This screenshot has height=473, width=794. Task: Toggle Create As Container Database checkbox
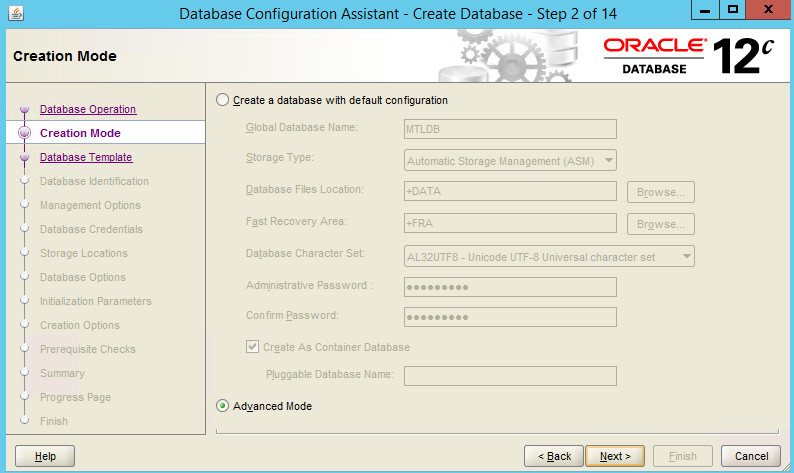(x=252, y=346)
